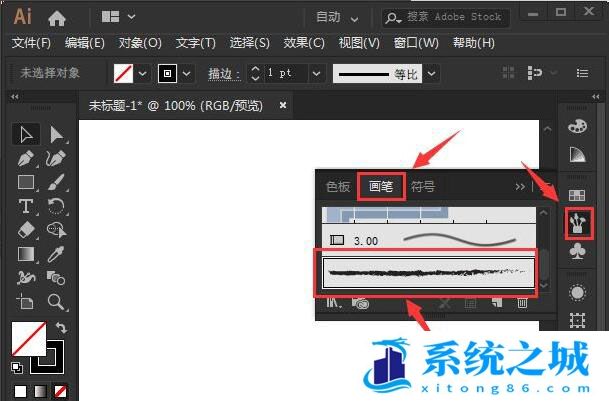Screen dimensions: 609x401
Task: Click the 描边 stroke label link
Action: tap(224, 74)
